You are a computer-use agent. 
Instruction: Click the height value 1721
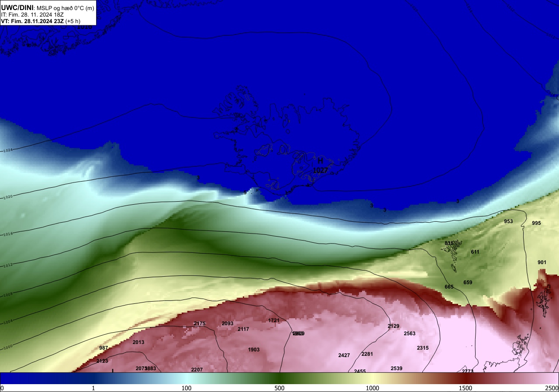click(274, 320)
